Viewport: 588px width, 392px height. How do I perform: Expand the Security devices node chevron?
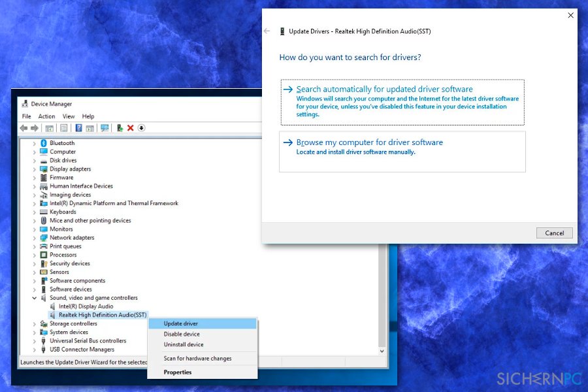pyautogui.click(x=34, y=264)
